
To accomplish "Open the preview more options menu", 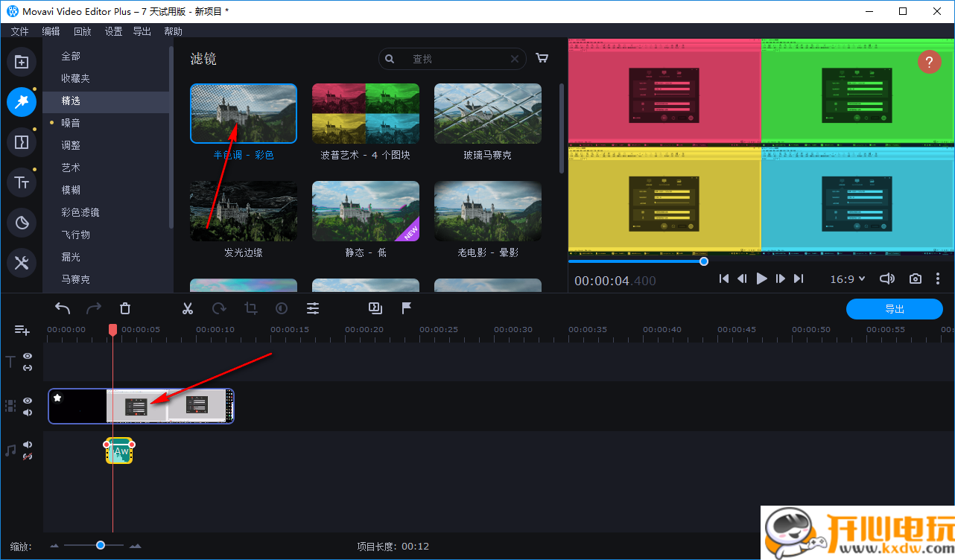I will click(x=938, y=279).
